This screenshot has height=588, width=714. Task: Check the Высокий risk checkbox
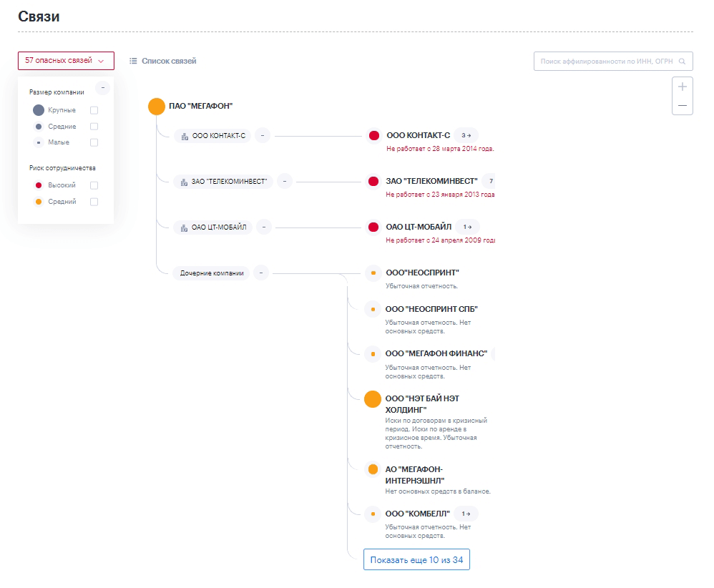click(94, 185)
